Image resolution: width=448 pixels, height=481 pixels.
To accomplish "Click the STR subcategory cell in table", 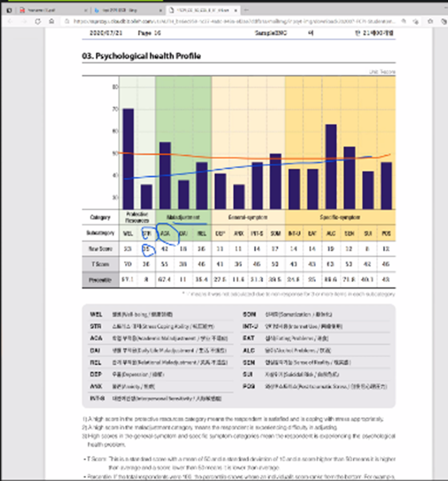I will point(147,233).
